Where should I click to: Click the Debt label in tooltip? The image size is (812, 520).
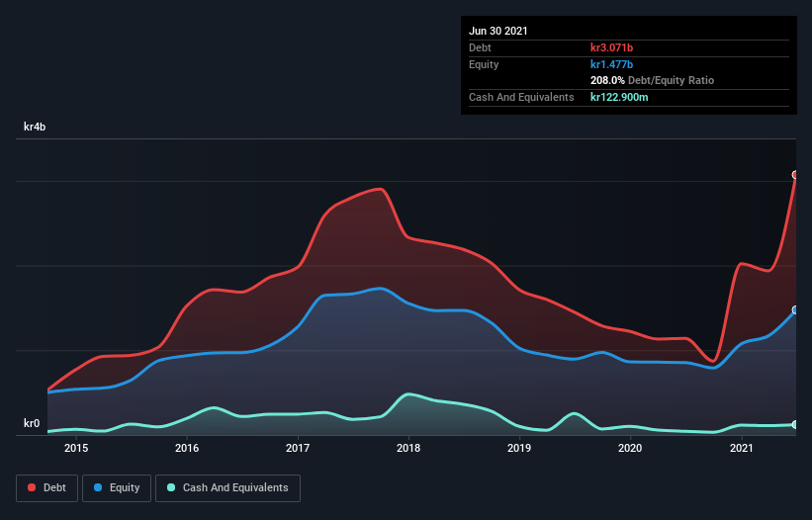[480, 47]
